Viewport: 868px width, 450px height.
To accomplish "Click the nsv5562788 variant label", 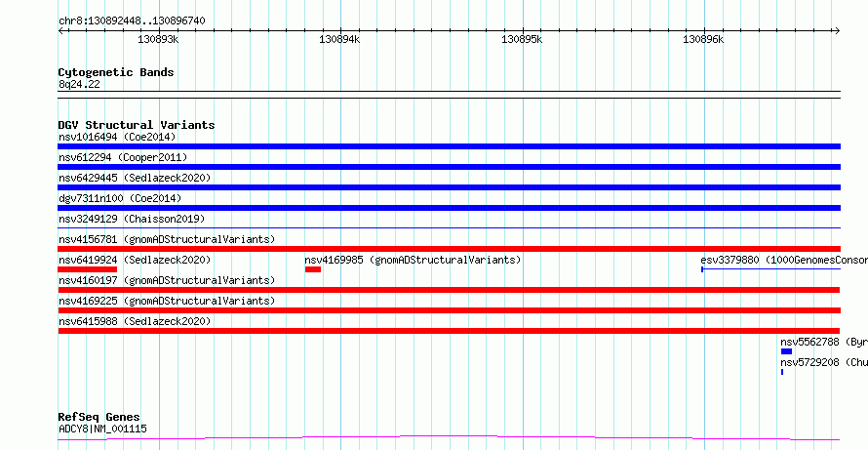I will 824,342.
